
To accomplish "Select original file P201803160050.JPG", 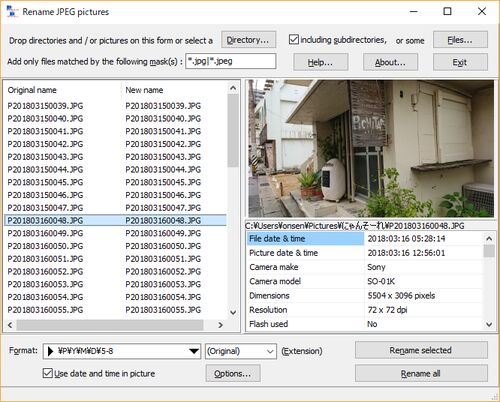I will pos(45,246).
